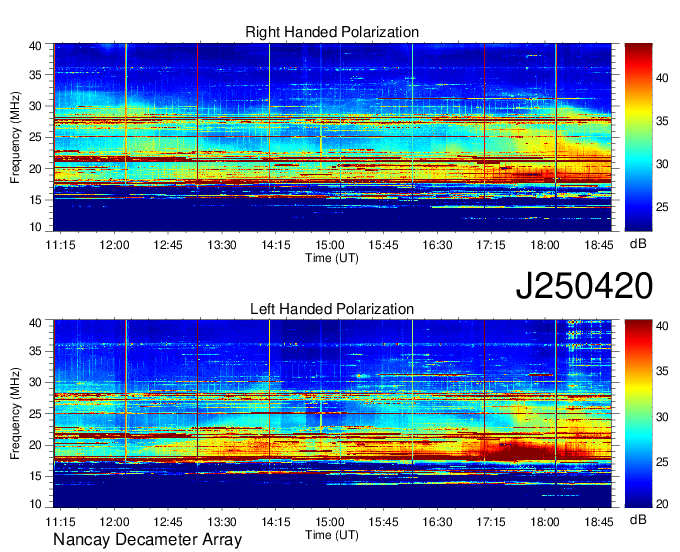The height and width of the screenshot is (552, 680).
Task: Click Time (UT) label under left-handed plot
Action: (332, 535)
